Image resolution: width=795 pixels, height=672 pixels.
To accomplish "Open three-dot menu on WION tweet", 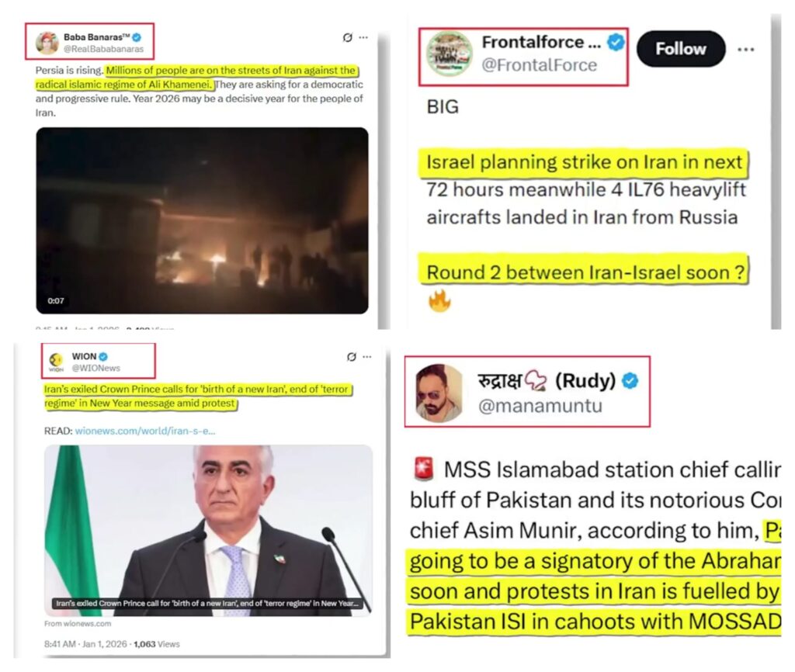I will pos(367,357).
